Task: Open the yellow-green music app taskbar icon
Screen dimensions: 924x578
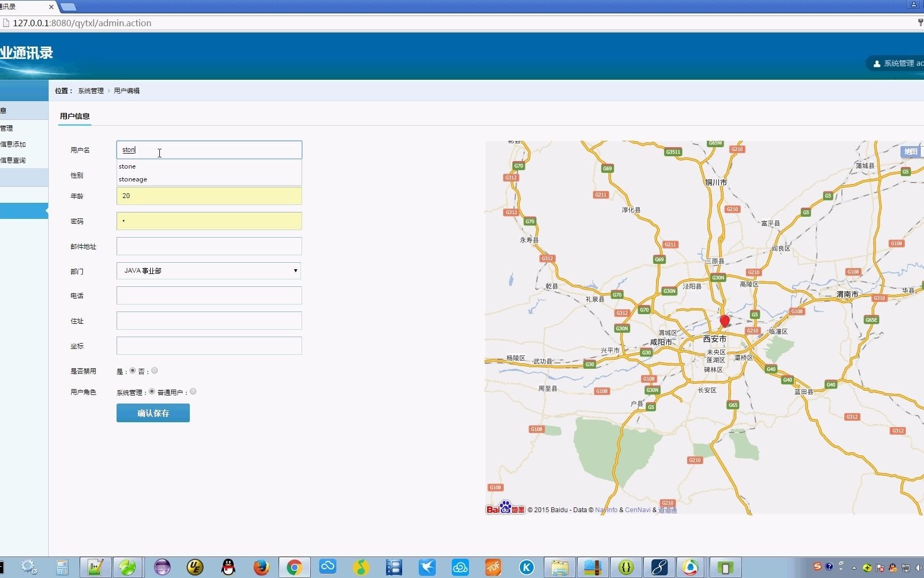Action: click(361, 567)
